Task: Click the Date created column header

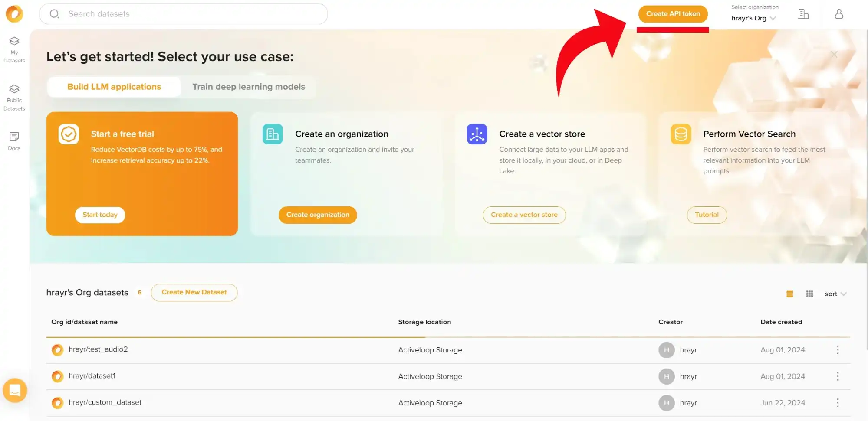Action: (781, 322)
